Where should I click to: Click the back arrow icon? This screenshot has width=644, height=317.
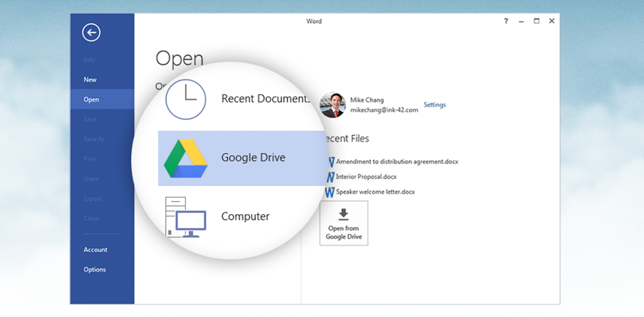(91, 33)
